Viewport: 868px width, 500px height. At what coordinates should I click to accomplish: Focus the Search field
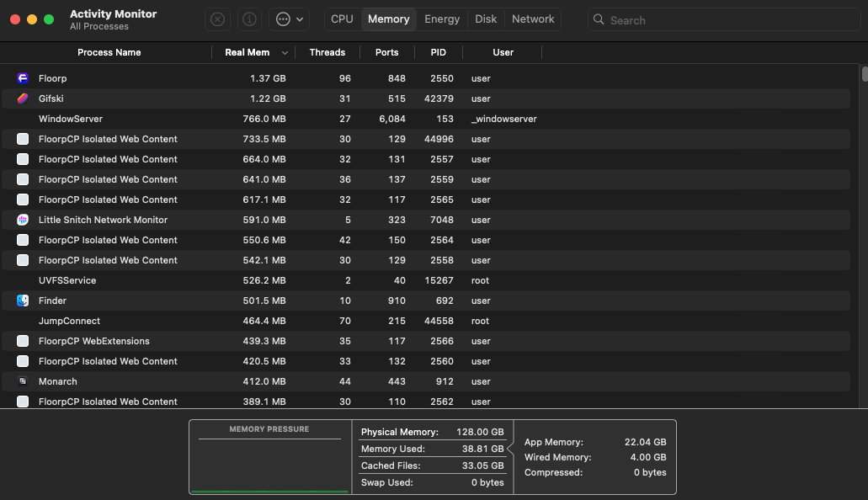pos(724,20)
